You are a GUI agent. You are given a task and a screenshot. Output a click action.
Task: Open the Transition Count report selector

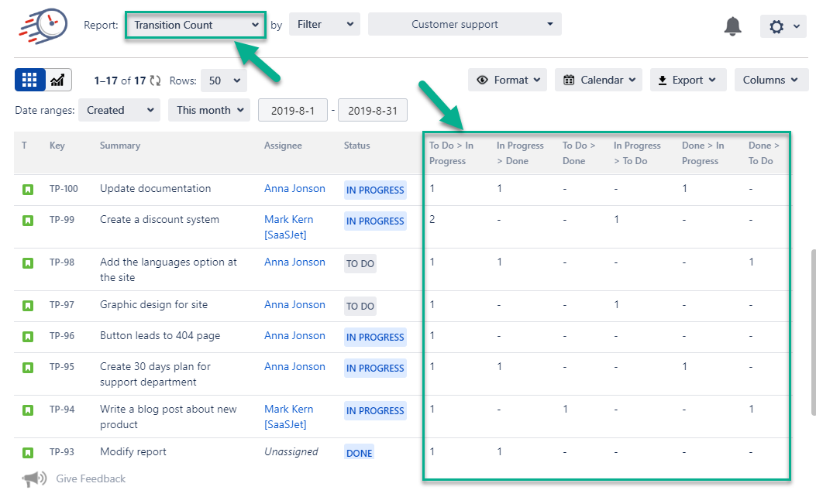[x=195, y=24]
